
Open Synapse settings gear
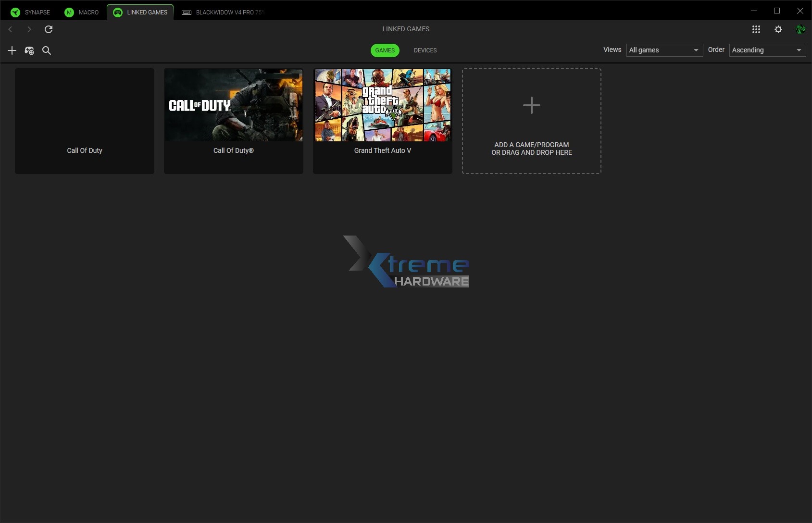(778, 29)
